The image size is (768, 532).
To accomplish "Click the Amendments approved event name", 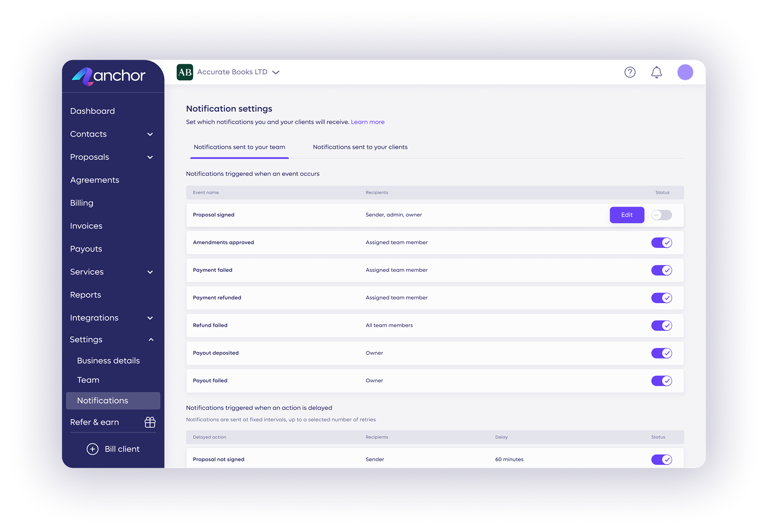I will (223, 243).
